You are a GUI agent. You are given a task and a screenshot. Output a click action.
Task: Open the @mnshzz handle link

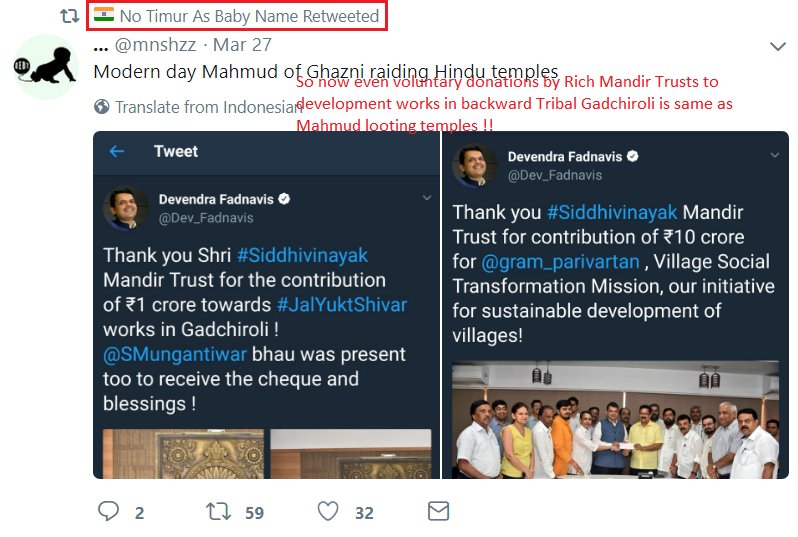(155, 45)
